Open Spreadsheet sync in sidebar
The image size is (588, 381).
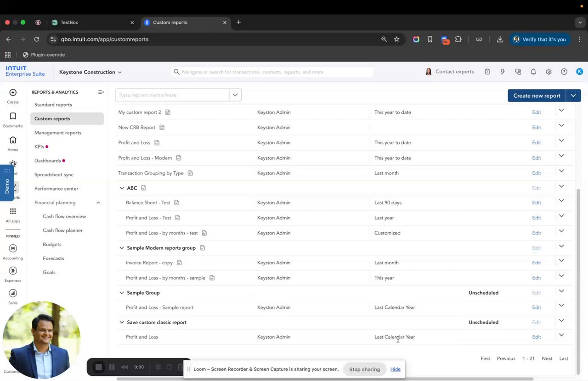(54, 174)
